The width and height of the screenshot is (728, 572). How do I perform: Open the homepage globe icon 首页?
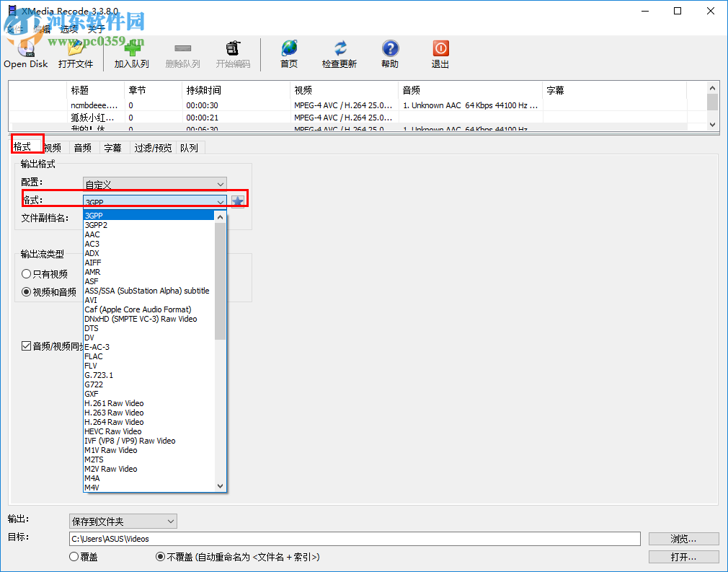[289, 49]
